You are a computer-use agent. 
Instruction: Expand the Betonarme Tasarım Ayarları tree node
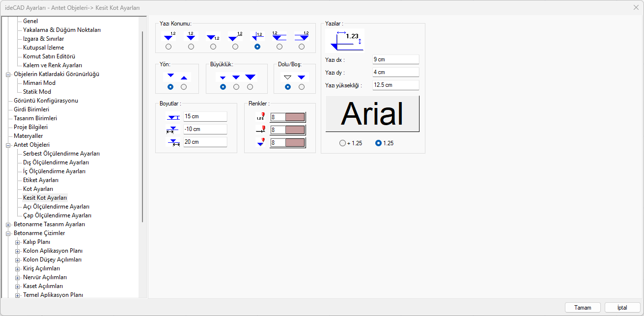point(8,224)
